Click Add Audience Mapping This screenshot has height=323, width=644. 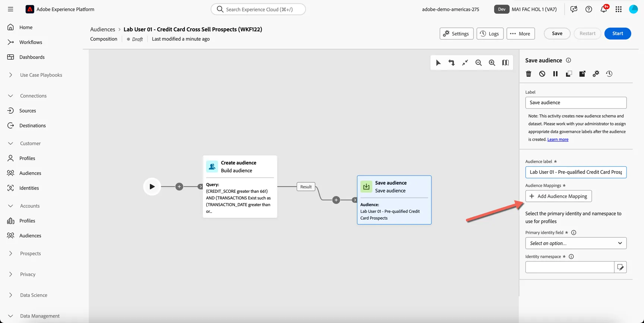(x=558, y=196)
